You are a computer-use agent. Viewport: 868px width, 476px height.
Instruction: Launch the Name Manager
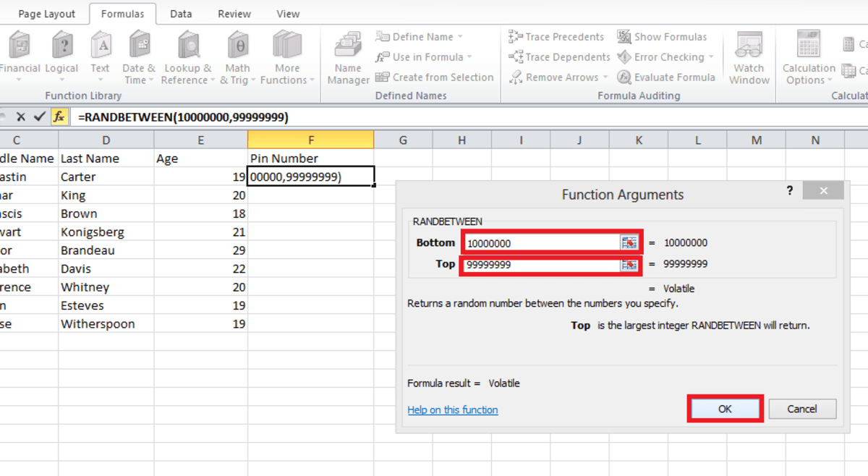point(347,54)
